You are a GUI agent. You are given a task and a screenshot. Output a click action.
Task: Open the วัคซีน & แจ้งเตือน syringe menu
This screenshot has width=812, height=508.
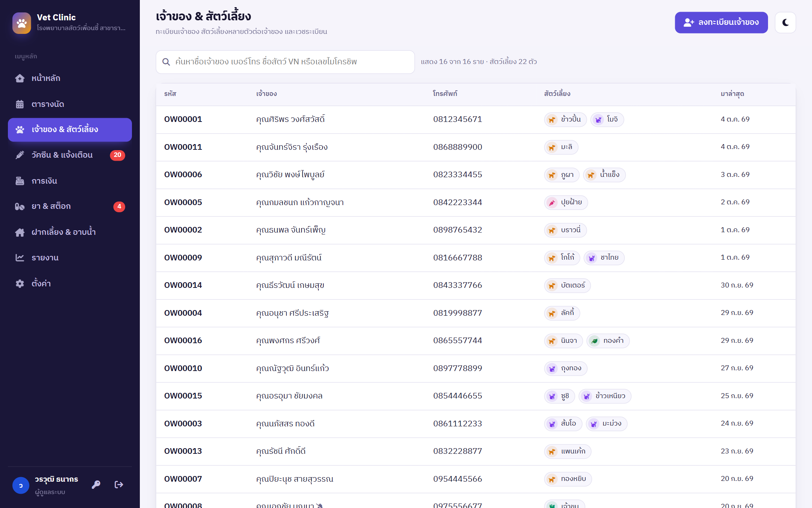(x=70, y=155)
